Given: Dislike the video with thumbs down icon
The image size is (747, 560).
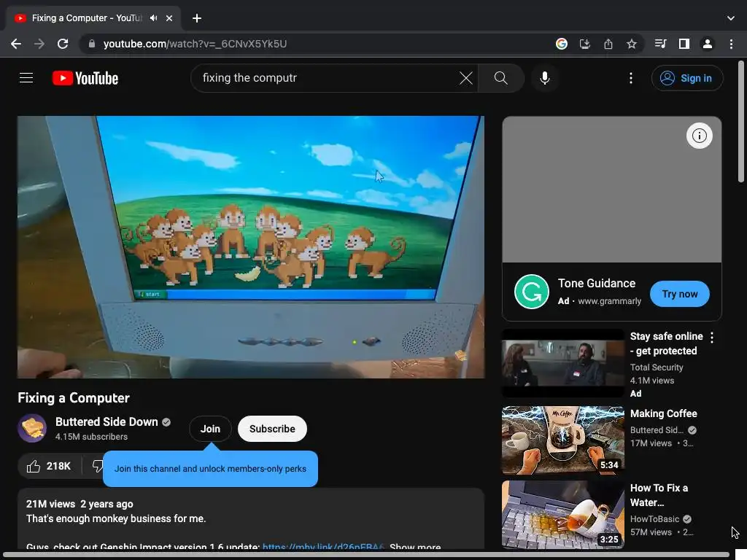Looking at the screenshot, I should 97,466.
